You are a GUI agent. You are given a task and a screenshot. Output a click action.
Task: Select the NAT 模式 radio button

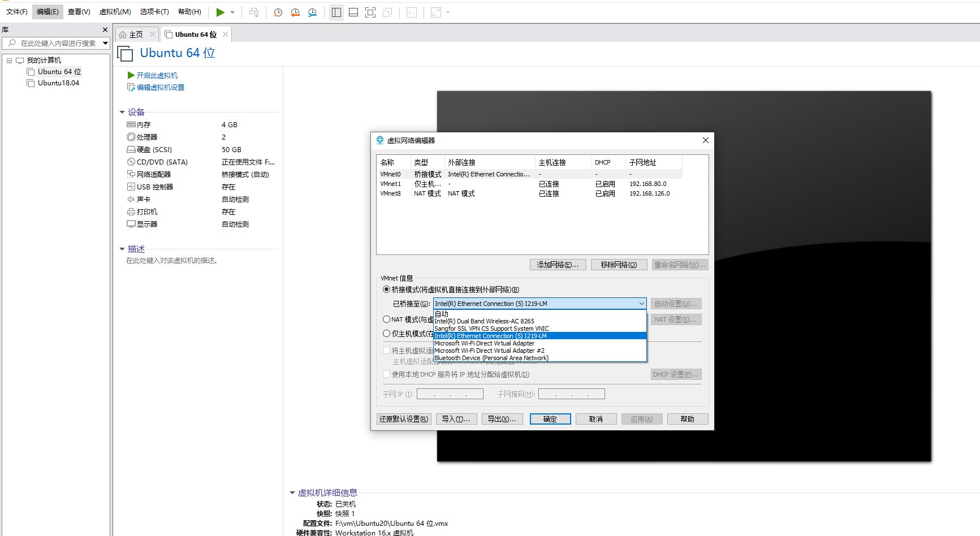387,319
